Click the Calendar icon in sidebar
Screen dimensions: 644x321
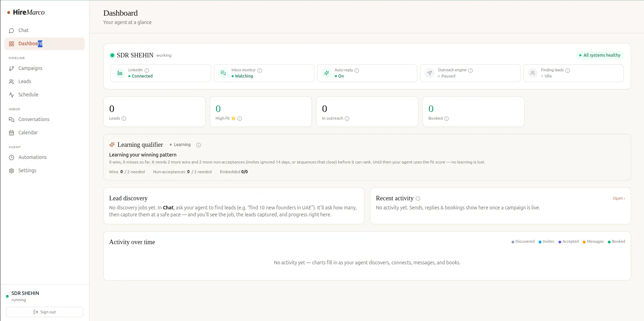11,133
